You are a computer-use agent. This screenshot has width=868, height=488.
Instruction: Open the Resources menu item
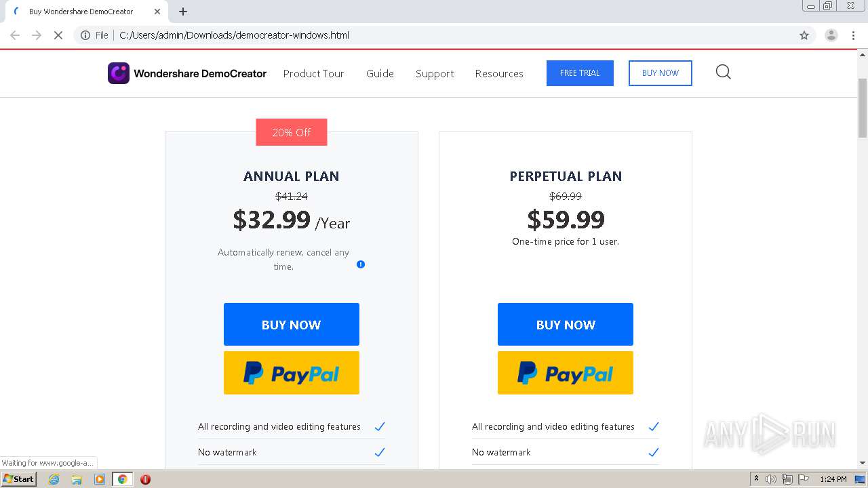point(499,73)
